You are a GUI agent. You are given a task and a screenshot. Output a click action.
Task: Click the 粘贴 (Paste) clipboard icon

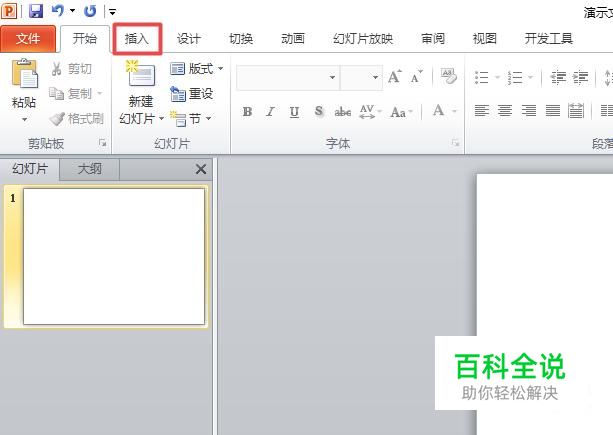click(24, 74)
